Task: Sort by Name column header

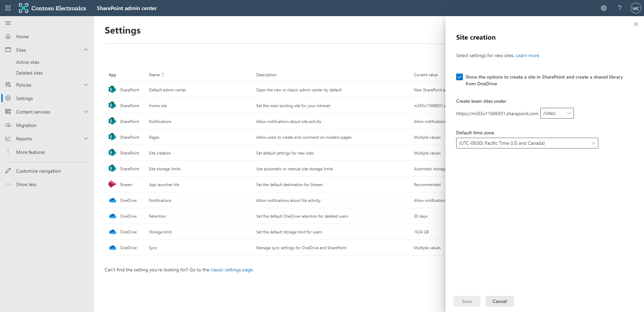Action: 156,75
